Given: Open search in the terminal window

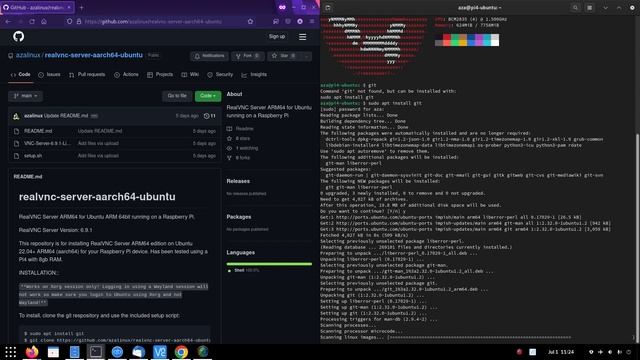Looking at the screenshot, I should coord(576,8).
